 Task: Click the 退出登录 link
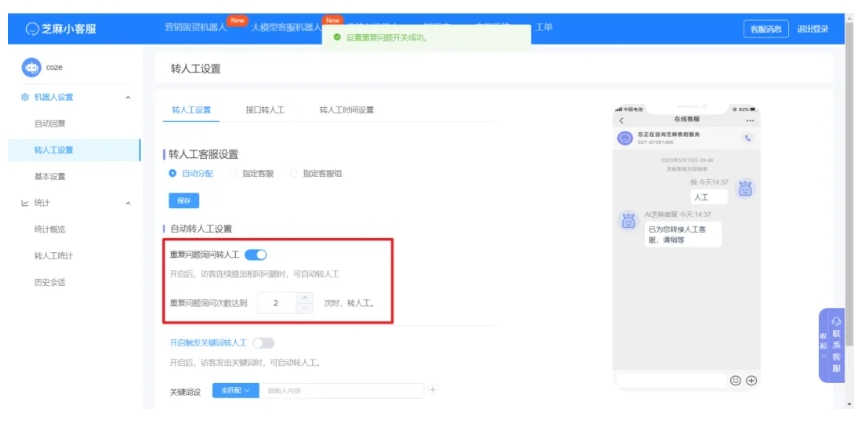(x=813, y=29)
